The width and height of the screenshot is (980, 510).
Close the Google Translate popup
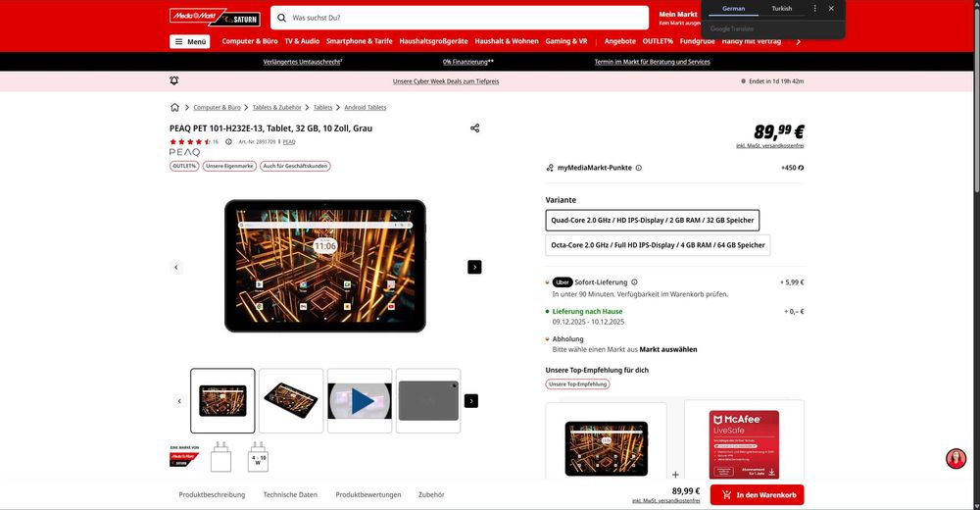831,9
